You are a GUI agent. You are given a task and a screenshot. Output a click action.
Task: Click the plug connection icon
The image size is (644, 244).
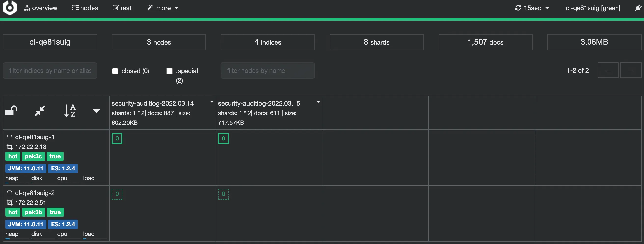(x=638, y=8)
